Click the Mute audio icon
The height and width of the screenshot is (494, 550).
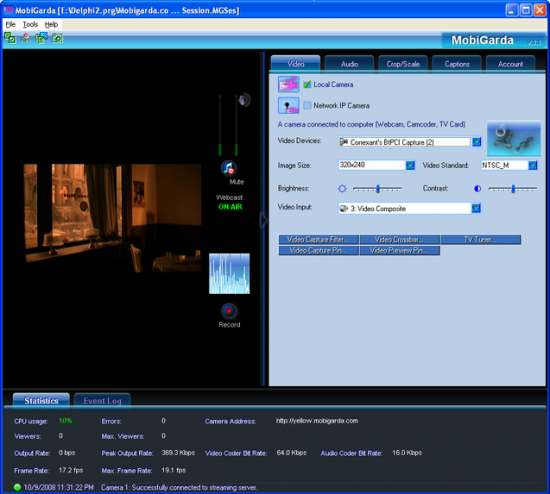point(228,168)
